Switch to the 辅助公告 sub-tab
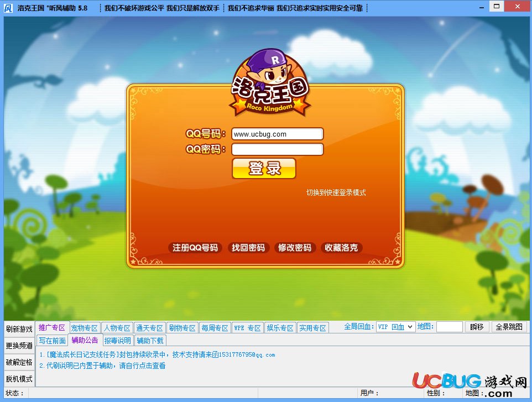532x402 pixels. [85, 340]
